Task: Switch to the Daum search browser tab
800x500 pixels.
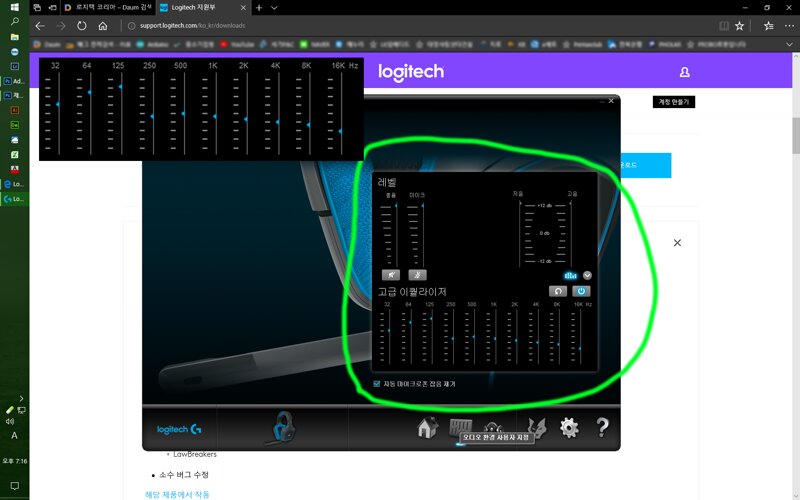Action: click(x=107, y=8)
